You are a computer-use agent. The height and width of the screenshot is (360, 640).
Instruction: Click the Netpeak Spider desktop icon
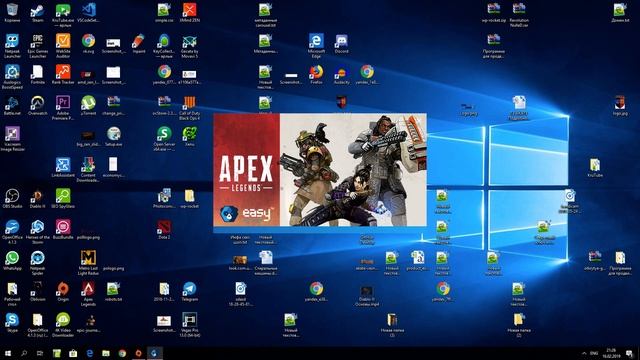point(38,263)
